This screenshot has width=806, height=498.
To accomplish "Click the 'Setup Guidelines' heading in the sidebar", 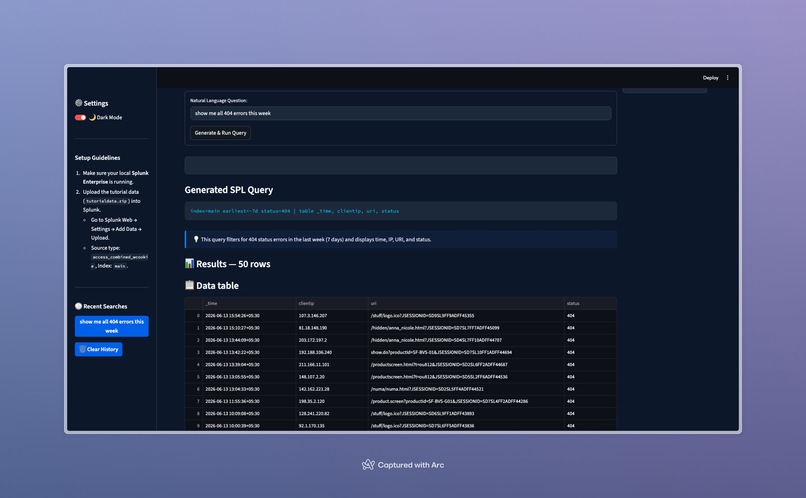I will point(98,158).
